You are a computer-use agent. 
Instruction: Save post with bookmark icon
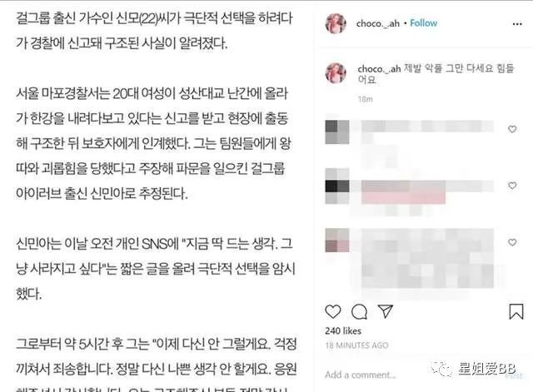click(516, 311)
